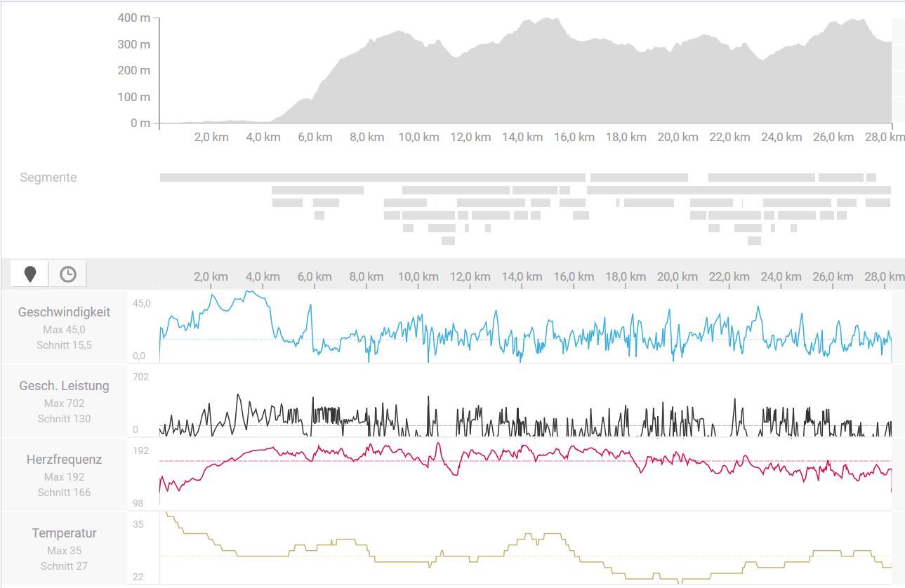The height and width of the screenshot is (588, 905).
Task: Click 26,0 km on axis above Geschwindigkeit
Action: (x=833, y=276)
